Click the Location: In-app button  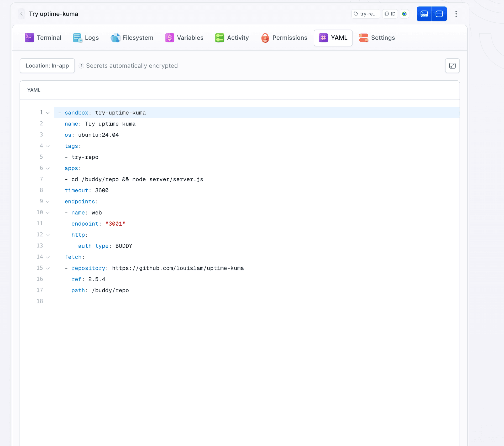[47, 66]
